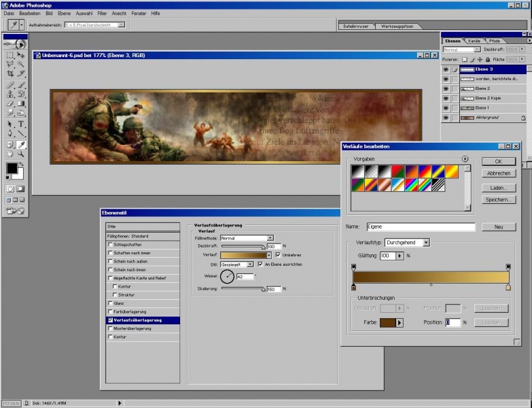Screen dimensions: 532x408
Task: Select the dark brown left color stop
Action: (353, 287)
